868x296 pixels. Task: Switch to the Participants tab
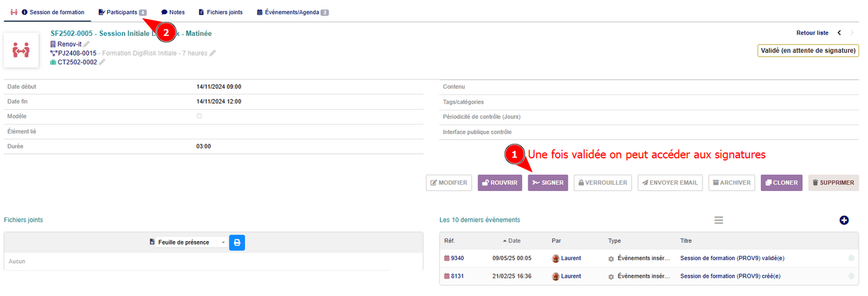[122, 12]
